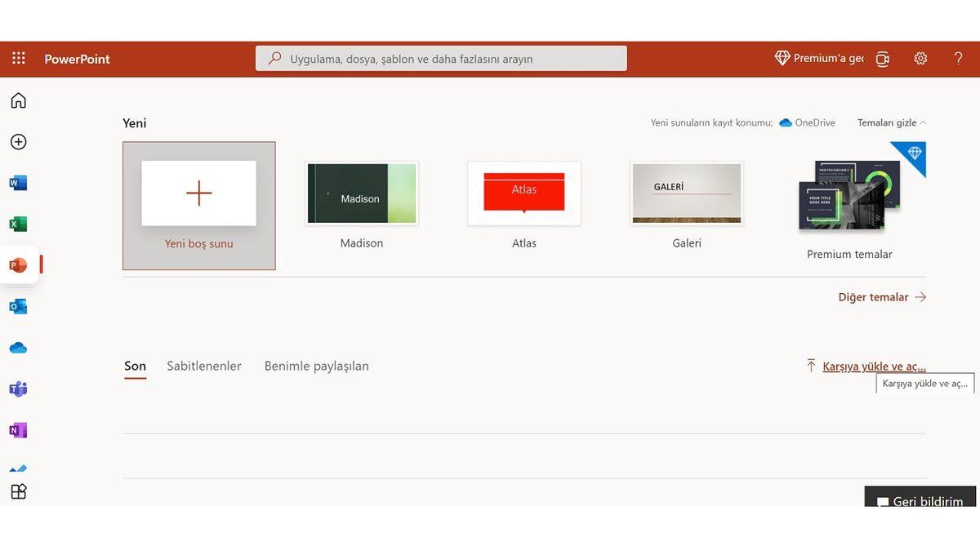Create a presentation with the Madison theme thumbnail
The image size is (980, 551).
point(361,193)
